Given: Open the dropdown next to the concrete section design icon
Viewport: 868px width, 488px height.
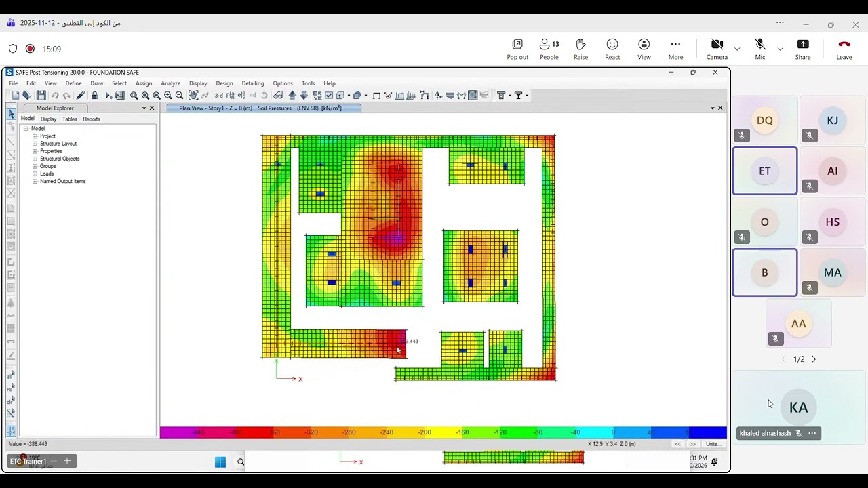Looking at the screenshot, I should [510, 96].
